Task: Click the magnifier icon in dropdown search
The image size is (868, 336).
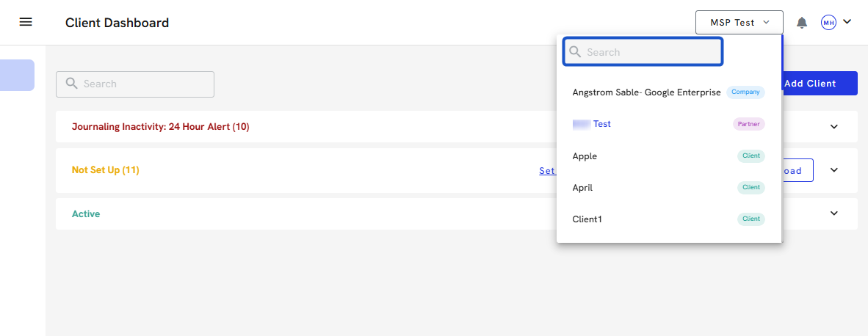Action: [x=576, y=52]
